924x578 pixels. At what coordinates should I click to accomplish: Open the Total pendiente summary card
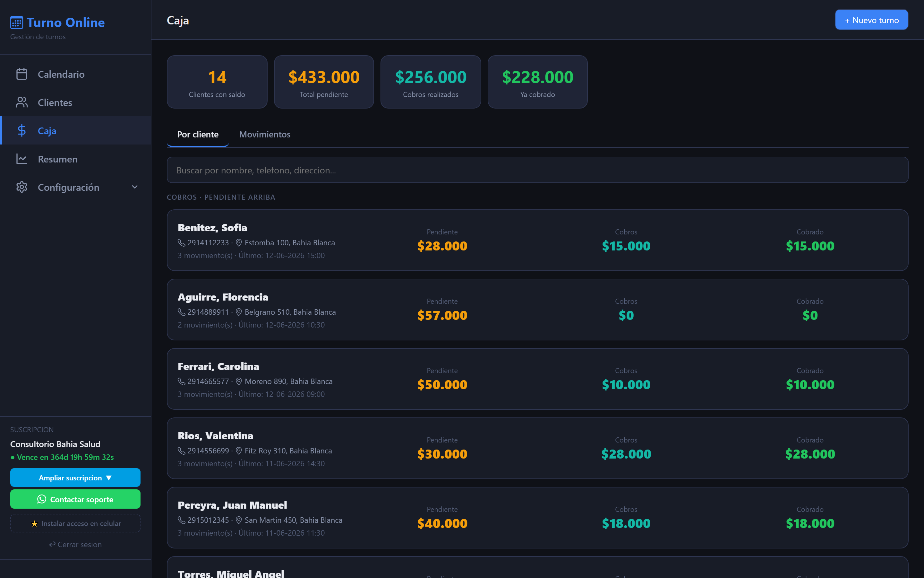click(x=324, y=82)
